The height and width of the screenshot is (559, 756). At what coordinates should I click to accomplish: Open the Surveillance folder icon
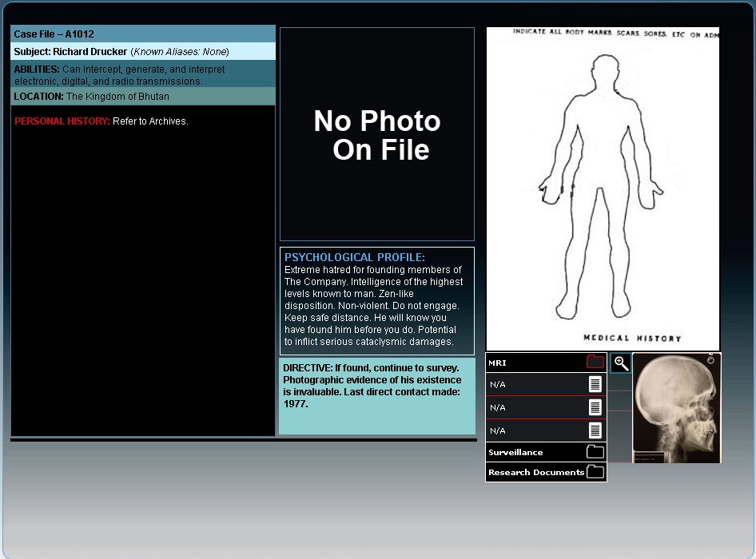[x=595, y=452]
